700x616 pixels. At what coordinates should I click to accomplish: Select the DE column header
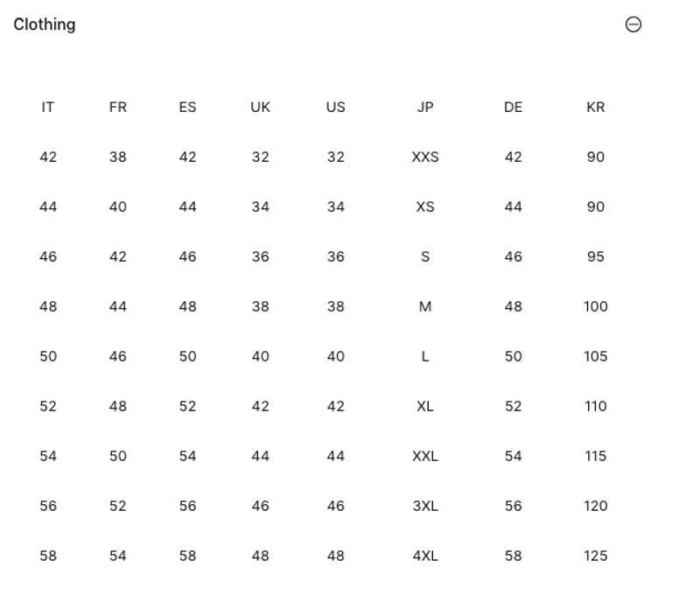click(x=513, y=107)
